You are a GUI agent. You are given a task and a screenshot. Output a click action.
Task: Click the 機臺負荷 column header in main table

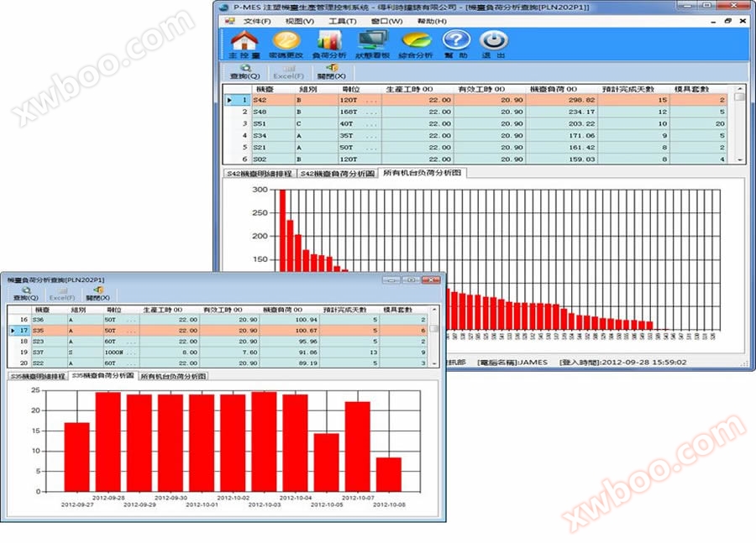click(559, 88)
